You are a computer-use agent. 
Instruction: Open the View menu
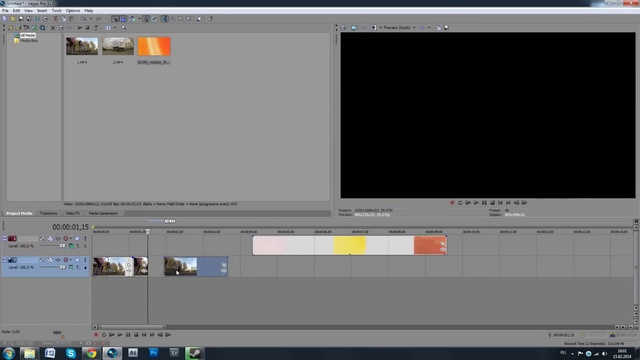[29, 11]
